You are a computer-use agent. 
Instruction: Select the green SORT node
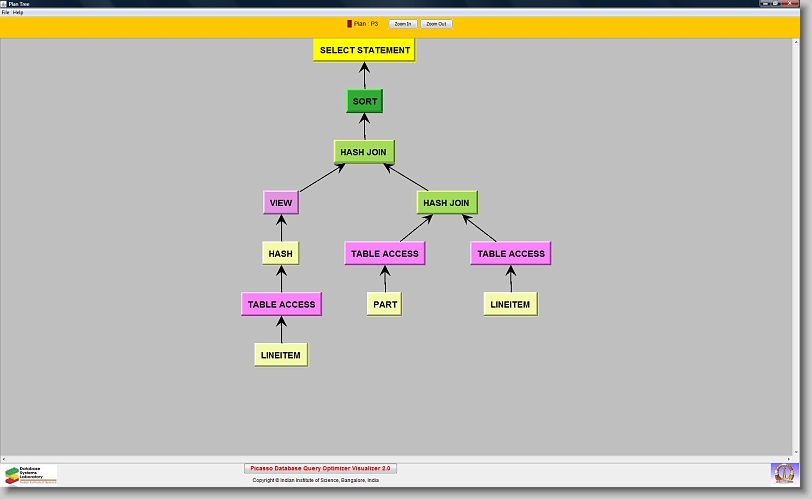[364, 101]
